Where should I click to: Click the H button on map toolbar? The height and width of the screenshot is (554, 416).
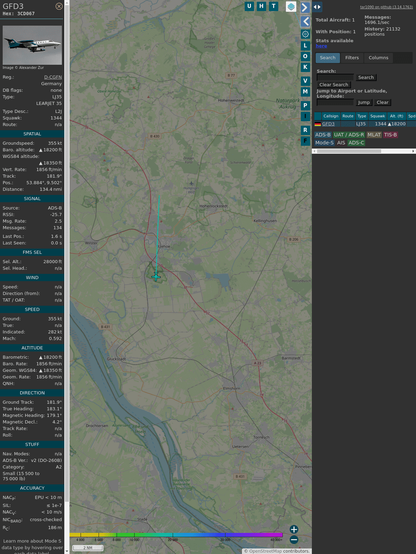coord(261,6)
